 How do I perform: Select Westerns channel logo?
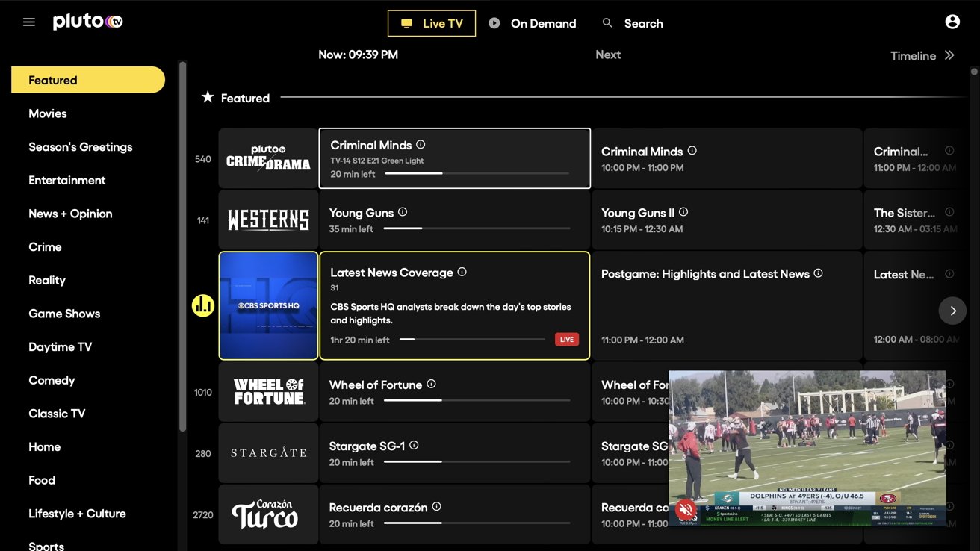click(268, 220)
